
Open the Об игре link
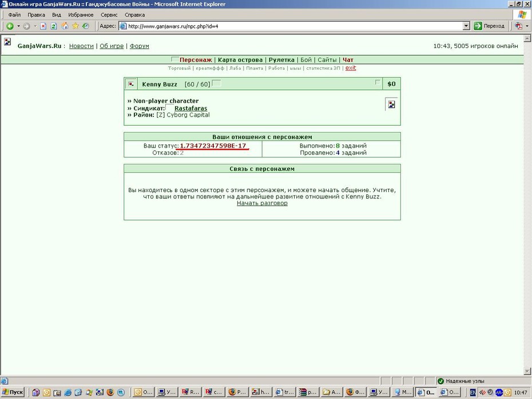click(112, 46)
